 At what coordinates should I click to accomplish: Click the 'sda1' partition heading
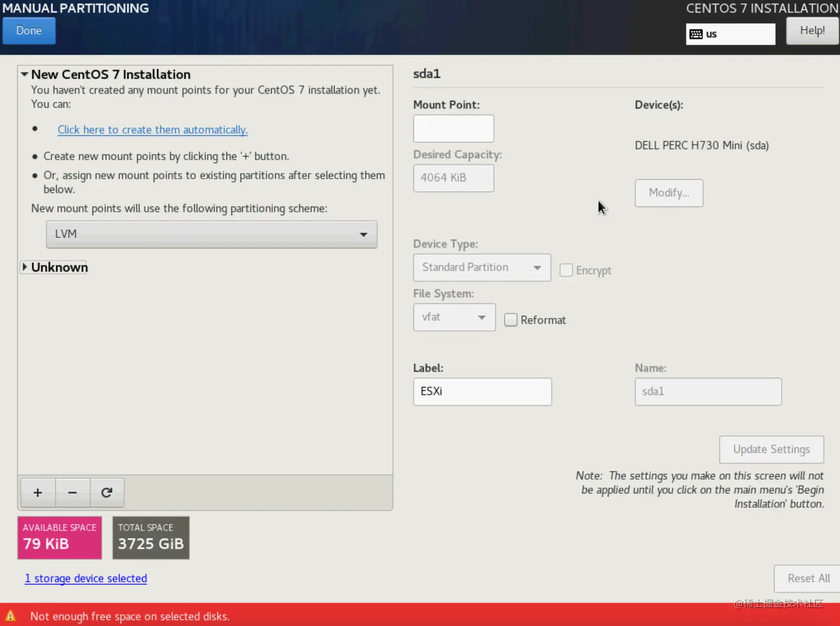(x=427, y=74)
